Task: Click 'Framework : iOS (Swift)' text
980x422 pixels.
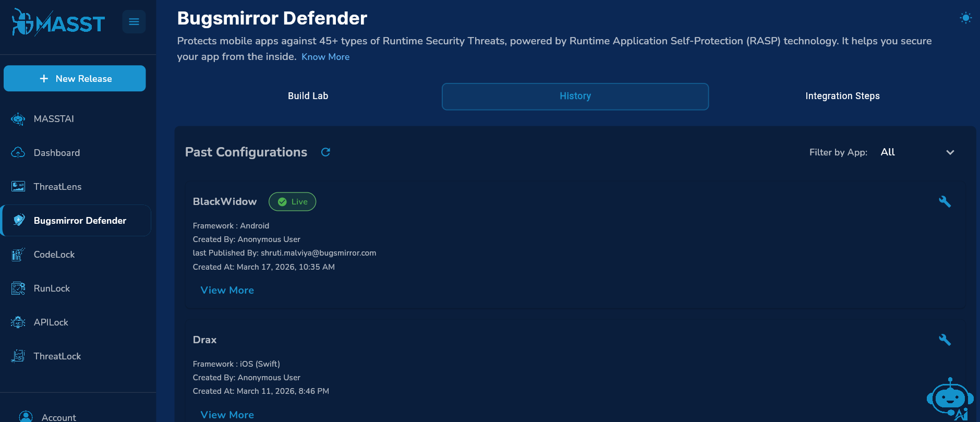Action: pyautogui.click(x=236, y=364)
